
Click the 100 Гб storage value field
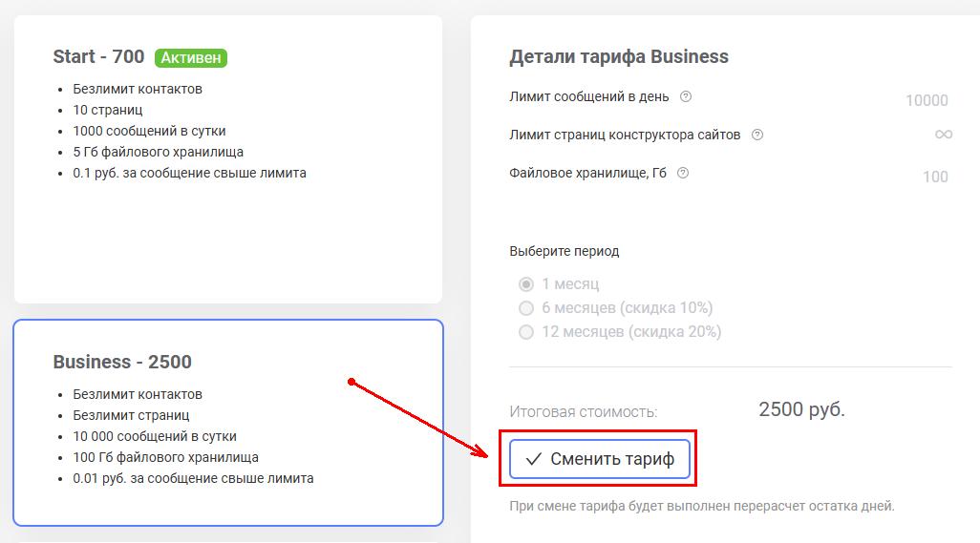click(x=935, y=178)
